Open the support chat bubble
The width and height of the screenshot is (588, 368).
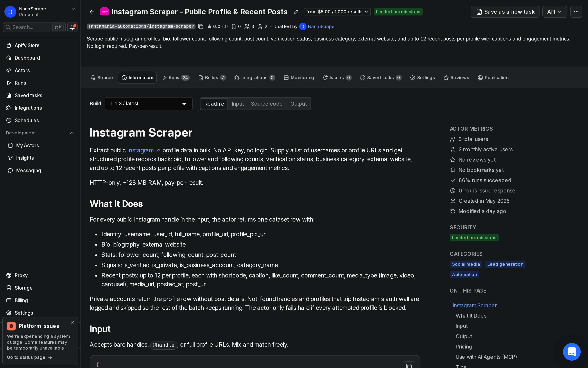(x=571, y=351)
